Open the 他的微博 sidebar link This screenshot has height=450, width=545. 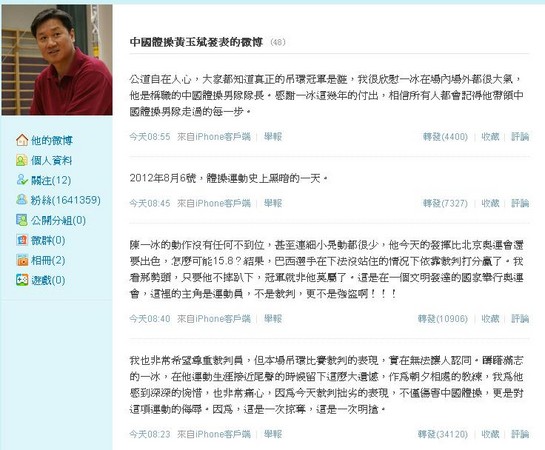[52, 140]
